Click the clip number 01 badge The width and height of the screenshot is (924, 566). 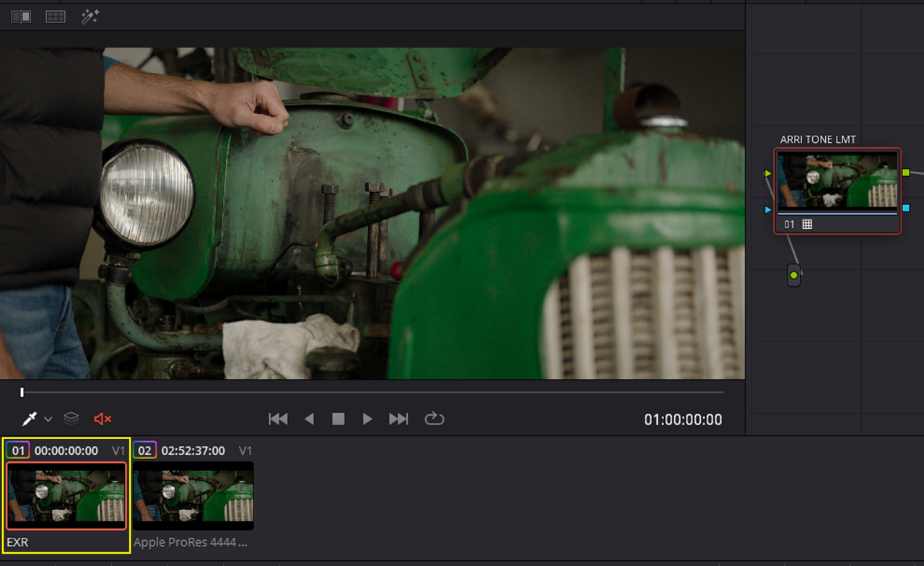click(18, 450)
